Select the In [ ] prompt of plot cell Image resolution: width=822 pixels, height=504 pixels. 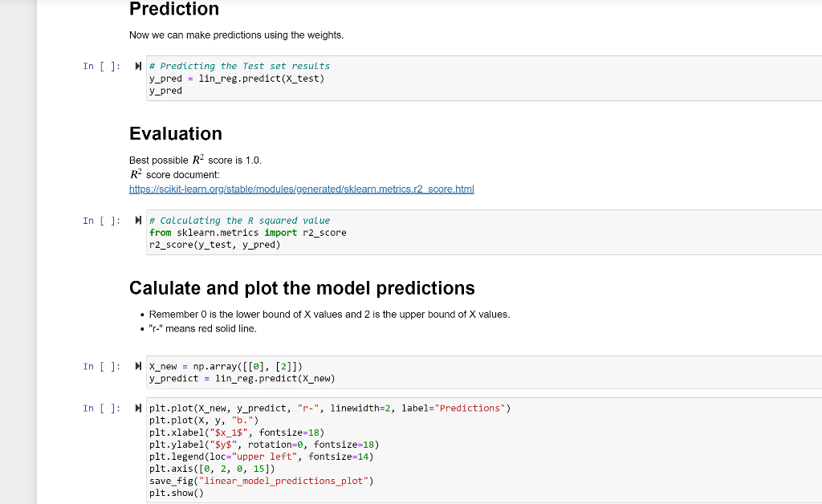[102, 408]
